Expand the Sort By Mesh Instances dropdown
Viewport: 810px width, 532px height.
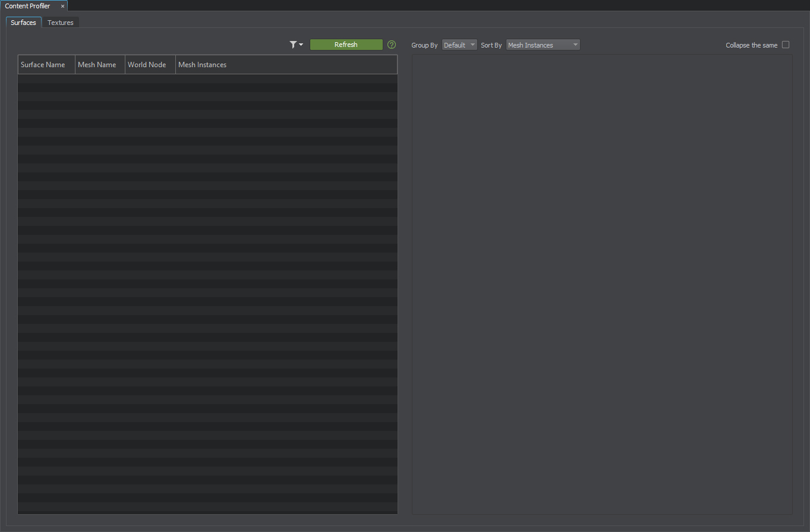coord(543,45)
